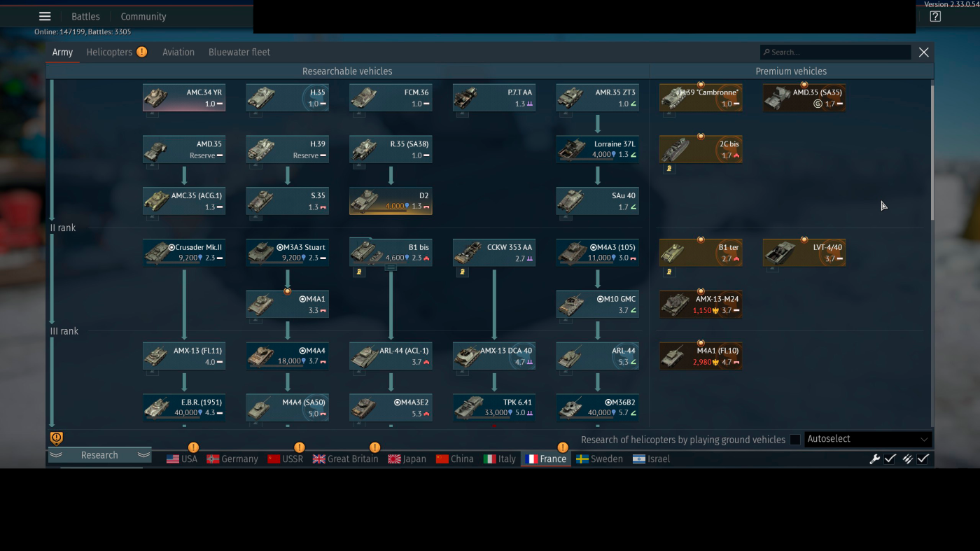The width and height of the screenshot is (980, 551).
Task: Select the E.B.R. (1951) vehicle
Action: pyautogui.click(x=184, y=408)
